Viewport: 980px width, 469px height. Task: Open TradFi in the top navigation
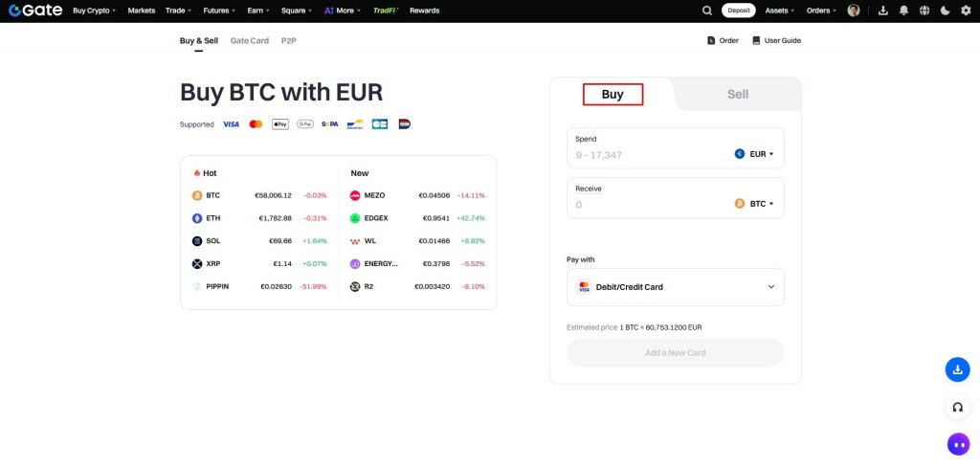(x=386, y=11)
